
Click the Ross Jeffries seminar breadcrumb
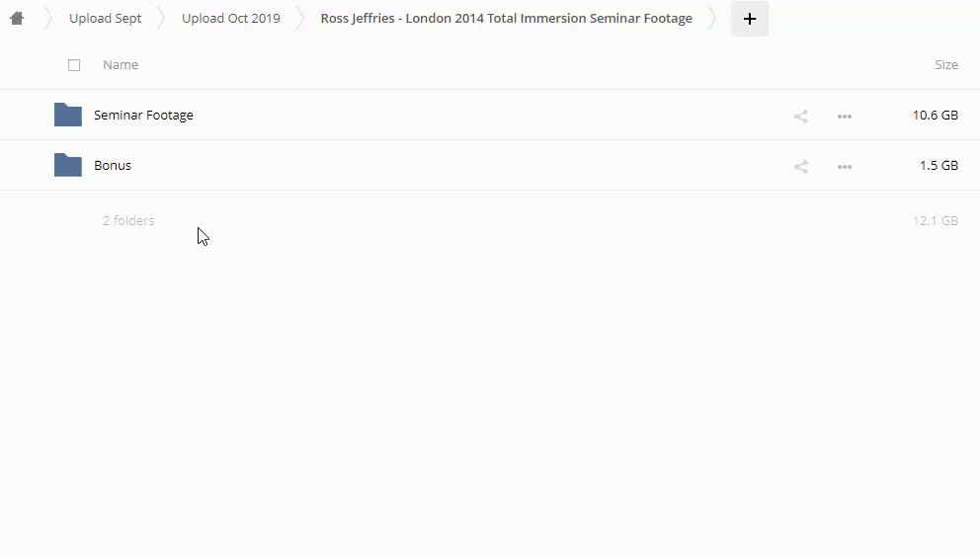(x=506, y=19)
